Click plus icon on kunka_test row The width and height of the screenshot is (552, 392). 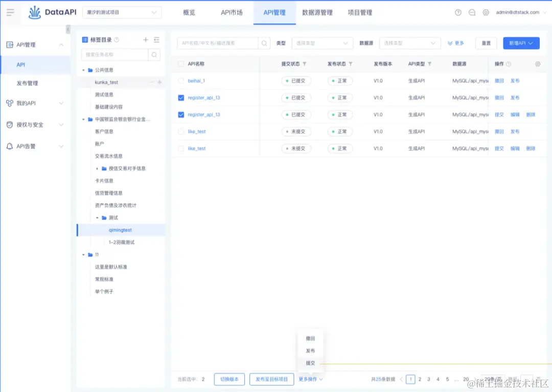pyautogui.click(x=159, y=82)
